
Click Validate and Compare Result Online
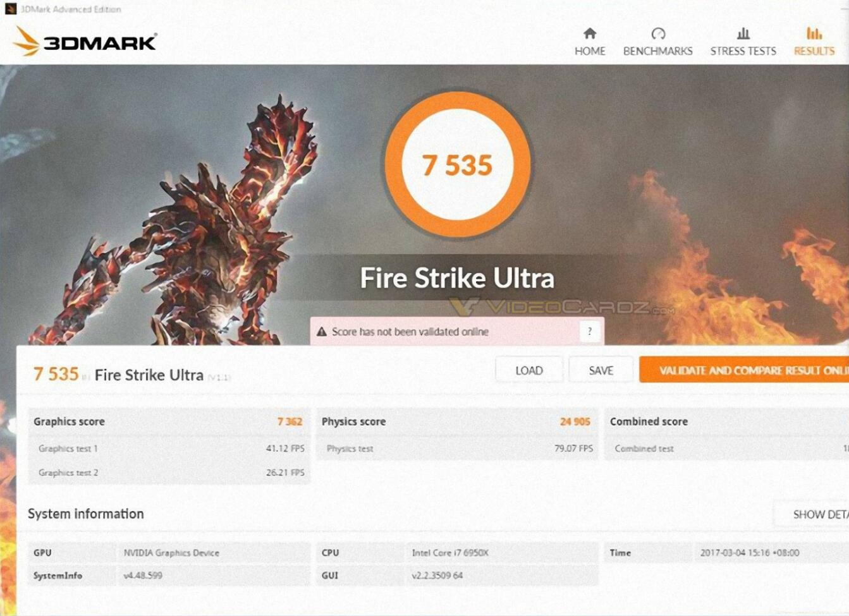(x=744, y=370)
